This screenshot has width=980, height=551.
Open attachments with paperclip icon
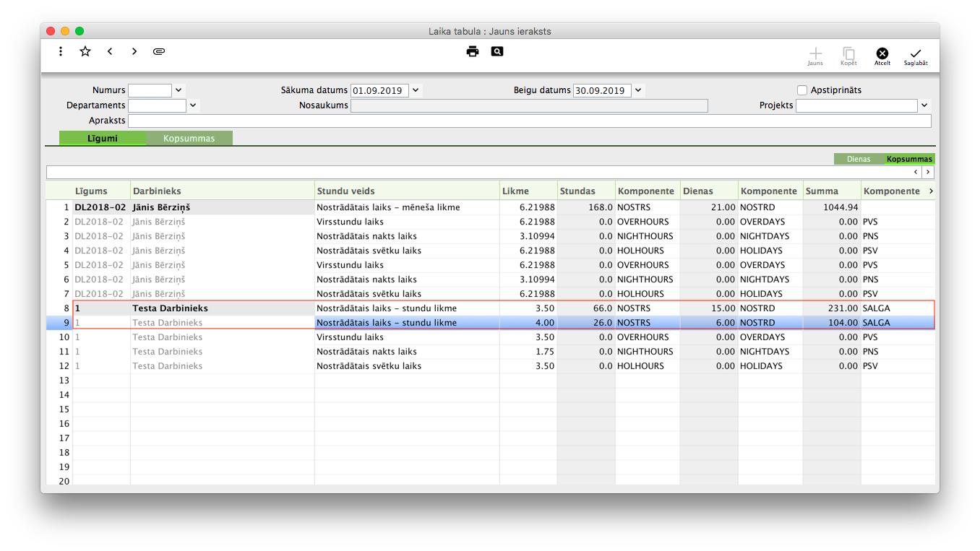click(159, 51)
